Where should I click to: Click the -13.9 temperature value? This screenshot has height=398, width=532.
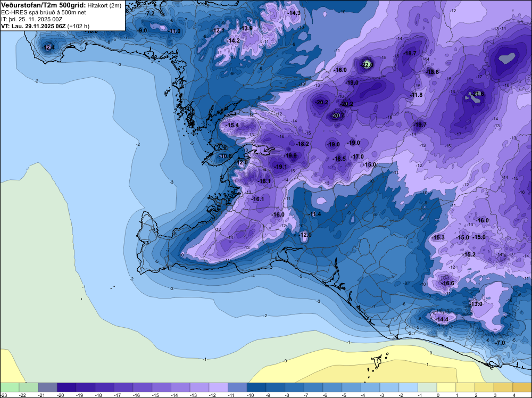click(x=246, y=28)
